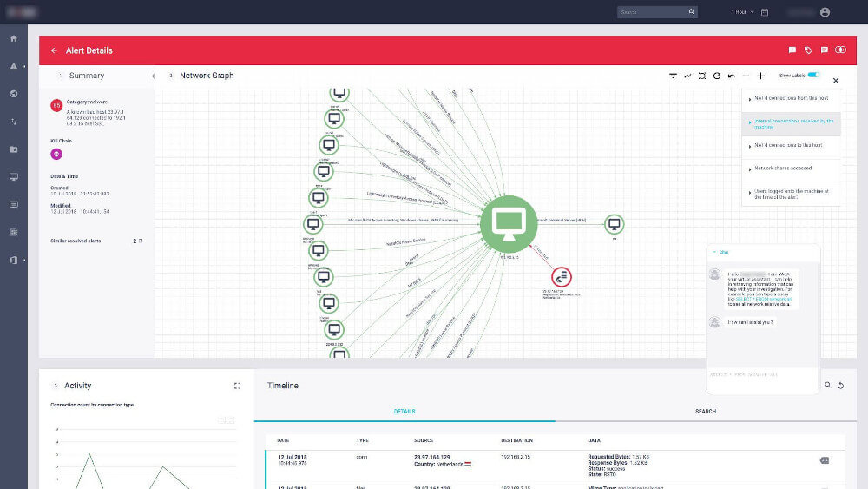Open the home page from the sidebar
The image size is (868, 489).
14,38
